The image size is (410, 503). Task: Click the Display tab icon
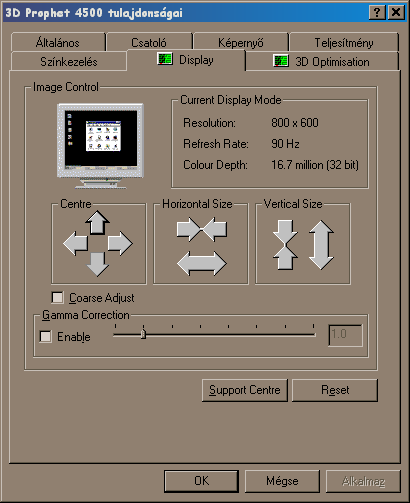tap(165, 59)
